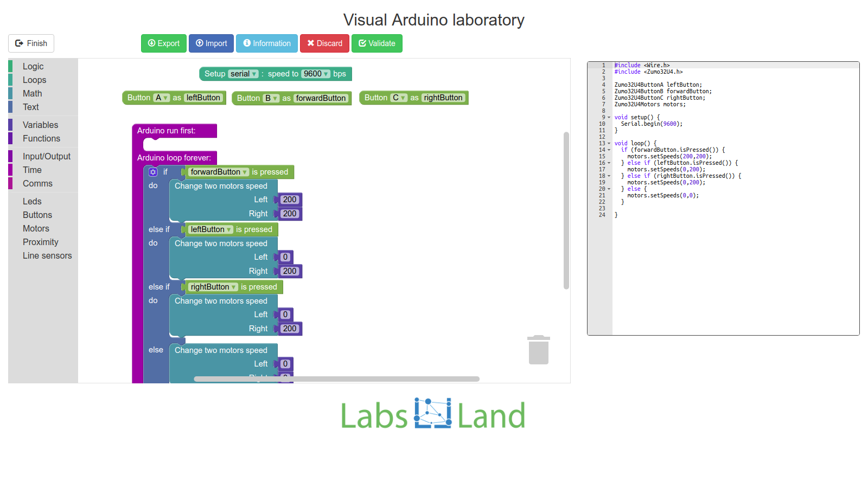Open forwardButton dropdown in if condition
This screenshot has width=868, height=488.
tap(219, 172)
